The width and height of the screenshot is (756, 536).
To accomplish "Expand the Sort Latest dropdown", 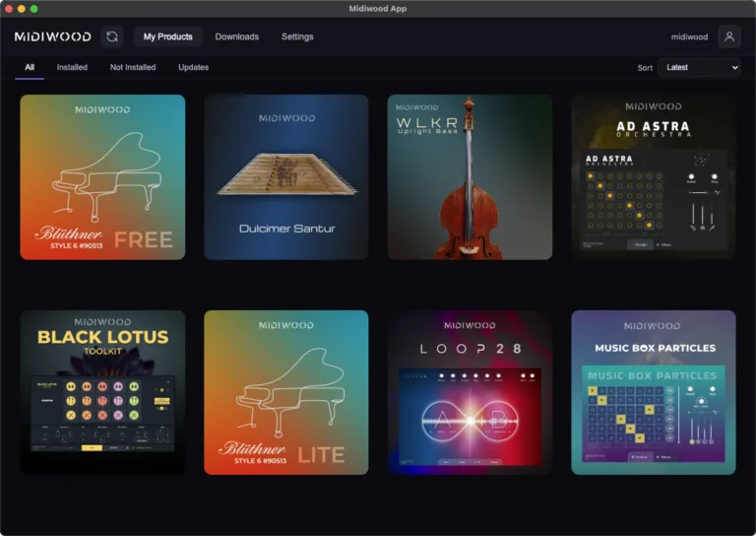I will 699,68.
